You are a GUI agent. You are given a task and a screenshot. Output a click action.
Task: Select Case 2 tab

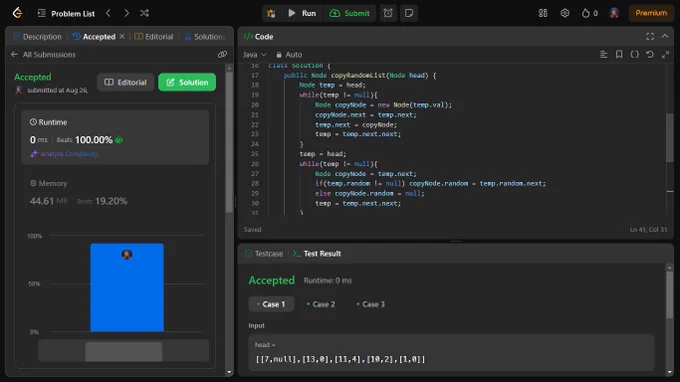tap(321, 304)
